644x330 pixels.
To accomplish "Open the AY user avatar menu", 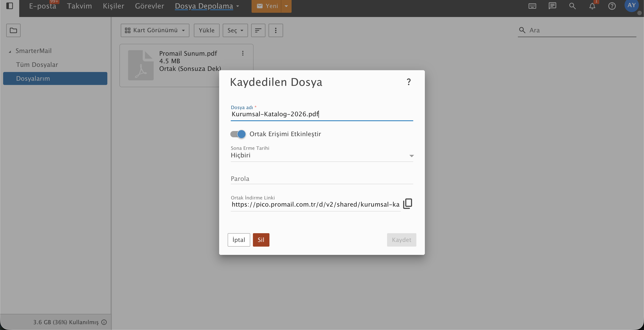I will click(x=631, y=5).
